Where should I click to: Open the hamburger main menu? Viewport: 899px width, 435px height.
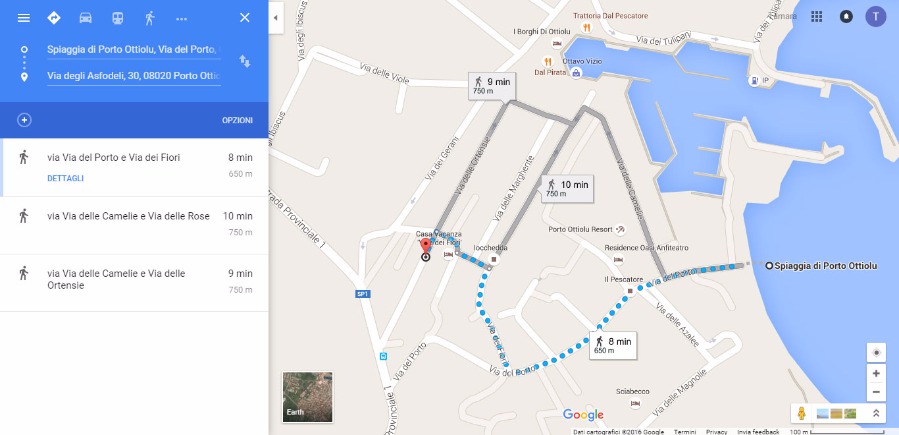24,18
